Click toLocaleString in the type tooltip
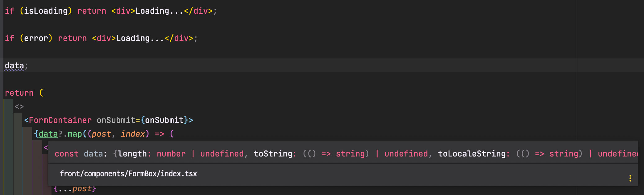Image resolution: width=644 pixels, height=195 pixels. click(472, 154)
